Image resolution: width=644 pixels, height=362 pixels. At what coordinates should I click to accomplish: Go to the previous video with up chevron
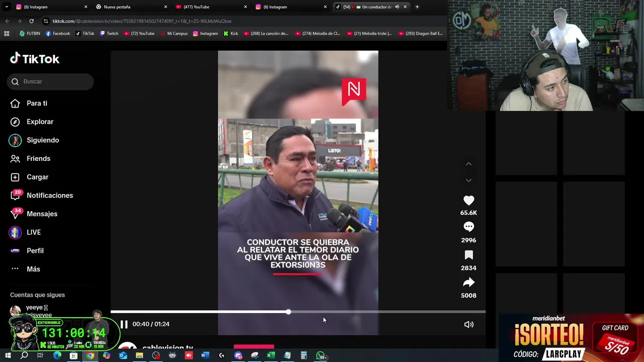click(x=468, y=164)
